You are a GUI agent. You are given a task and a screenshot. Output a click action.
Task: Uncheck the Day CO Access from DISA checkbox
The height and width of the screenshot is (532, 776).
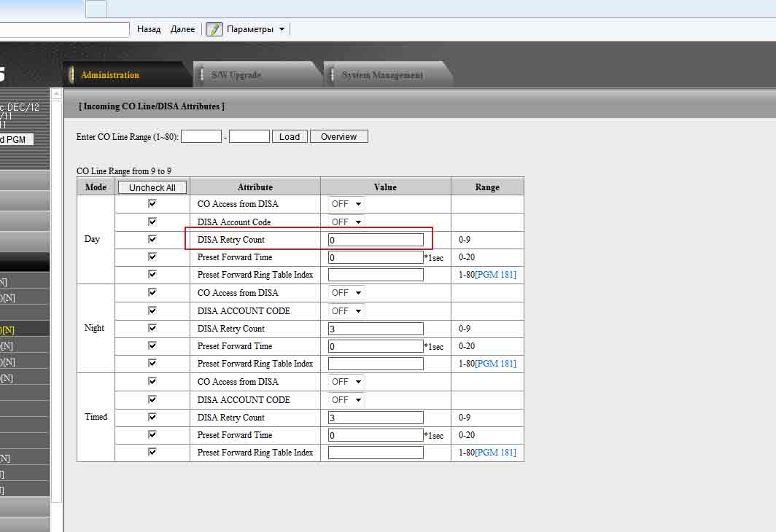coord(152,204)
